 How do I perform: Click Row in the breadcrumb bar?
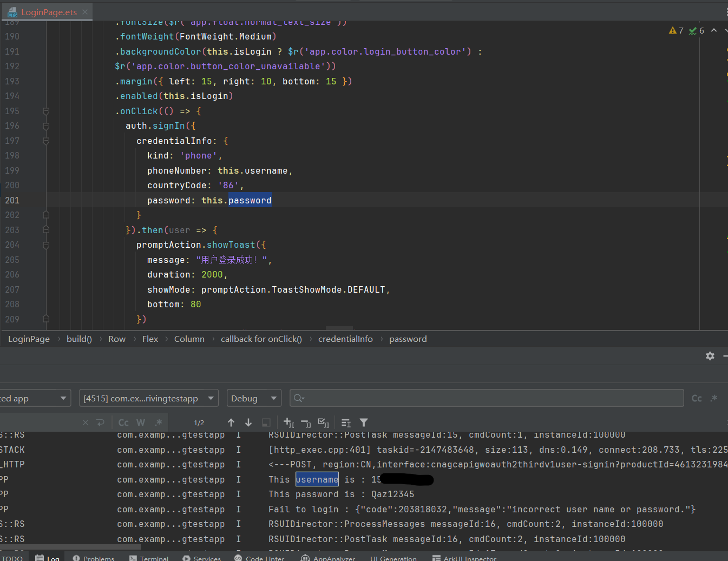[117, 339]
